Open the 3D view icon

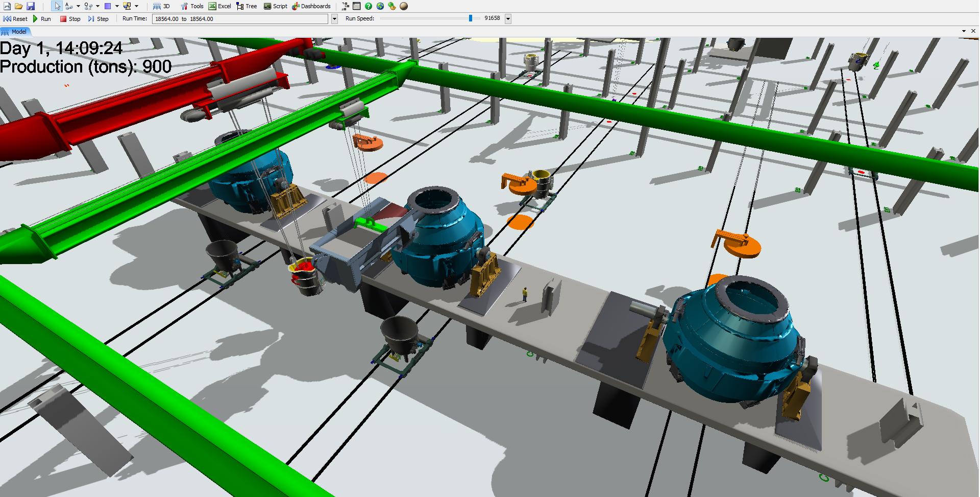point(162,6)
